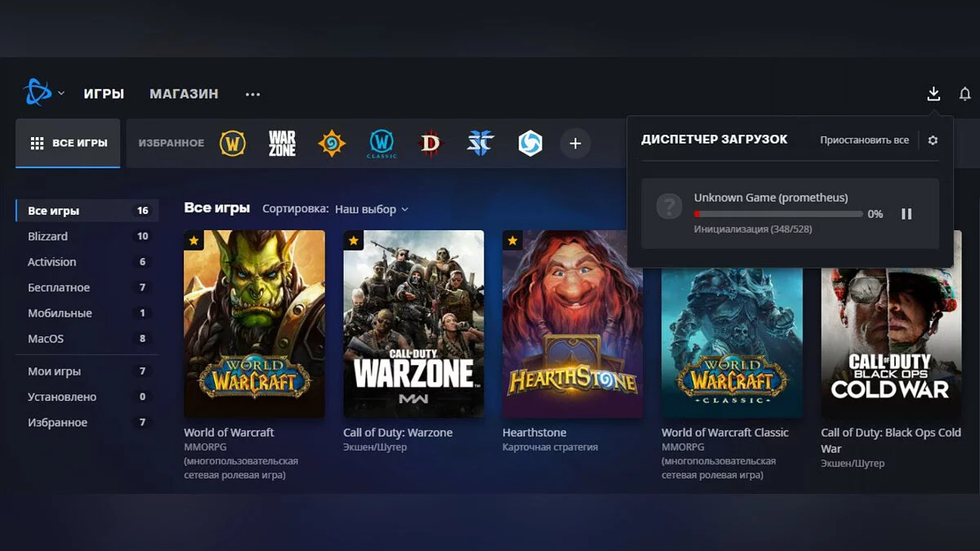Click the Call of Duty: Warzone title link
The width and height of the screenshot is (980, 551).
pos(398,433)
